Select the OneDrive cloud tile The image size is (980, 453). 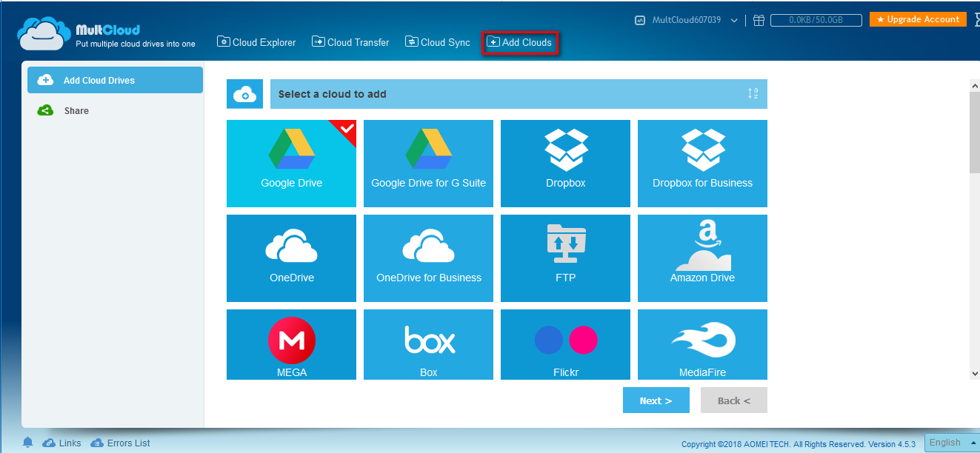coord(291,258)
